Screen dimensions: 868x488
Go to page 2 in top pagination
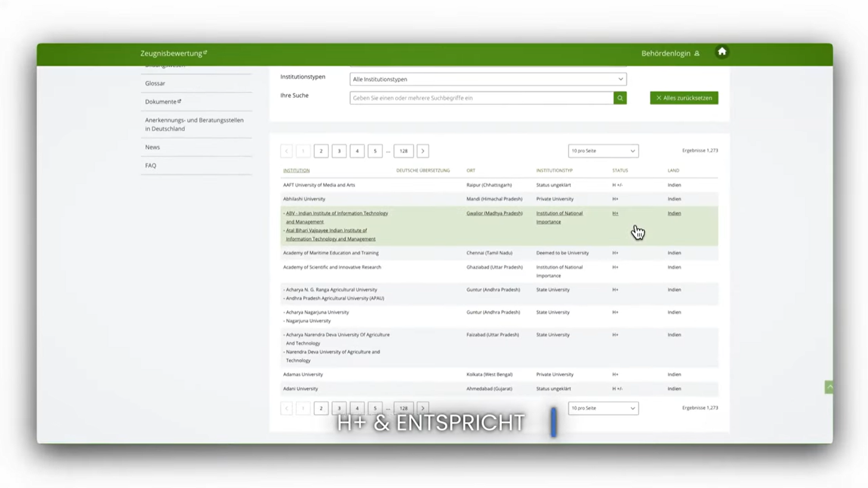[x=321, y=151]
